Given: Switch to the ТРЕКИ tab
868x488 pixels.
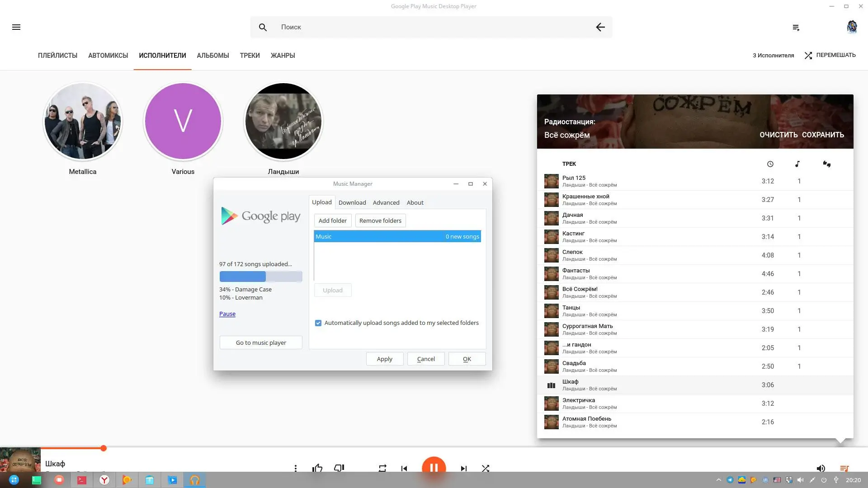Looking at the screenshot, I should pyautogui.click(x=250, y=56).
